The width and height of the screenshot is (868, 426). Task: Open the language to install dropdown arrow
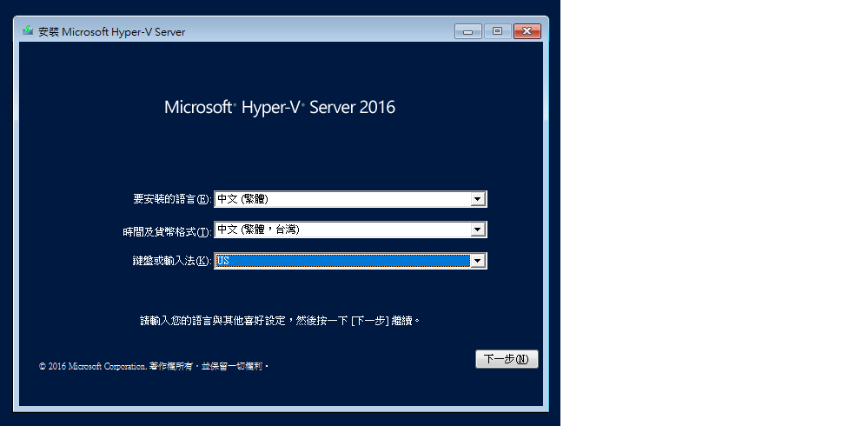478,199
